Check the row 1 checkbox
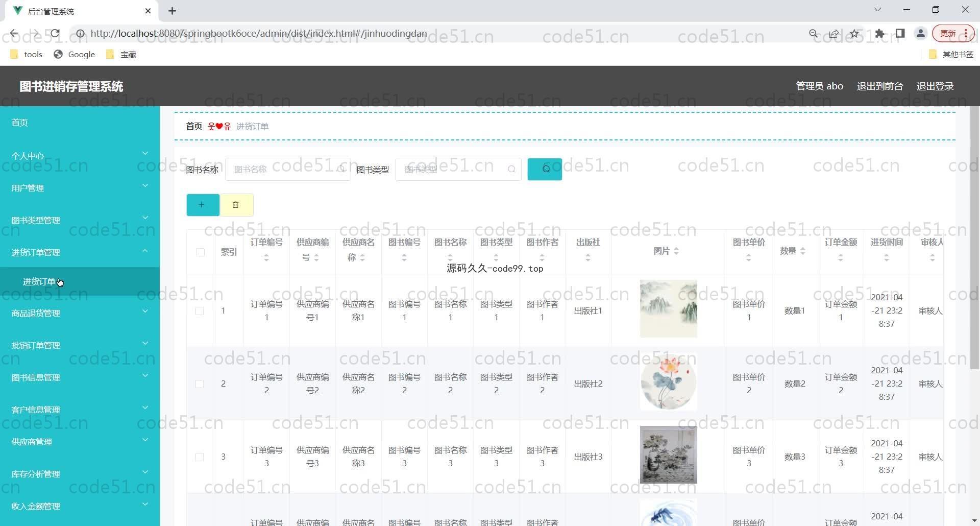 (200, 311)
